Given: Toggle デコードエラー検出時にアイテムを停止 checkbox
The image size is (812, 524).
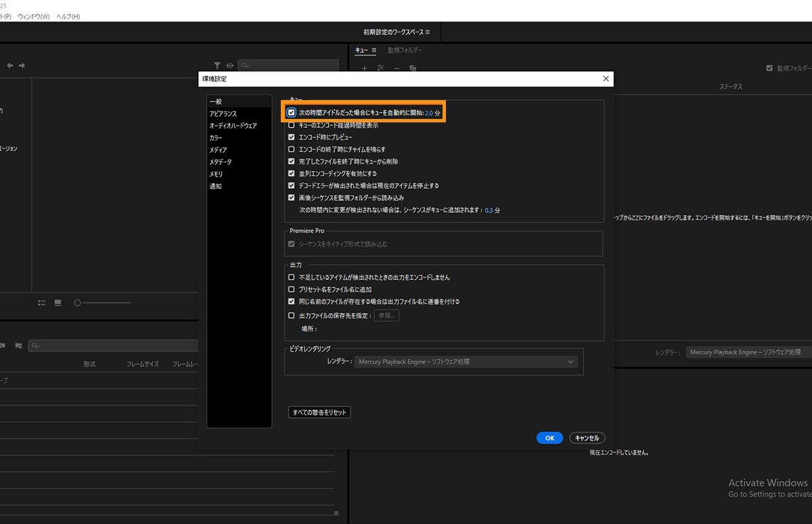Looking at the screenshot, I should (x=292, y=185).
